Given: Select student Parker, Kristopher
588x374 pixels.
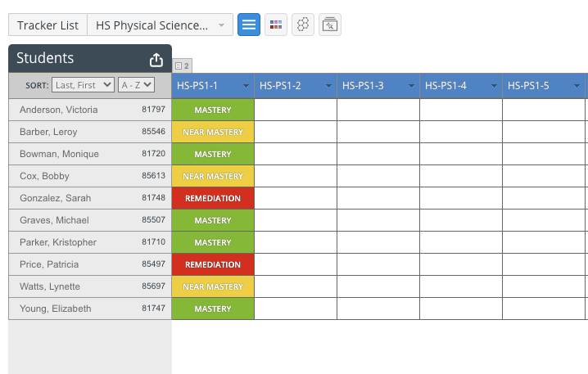Looking at the screenshot, I should (58, 242).
